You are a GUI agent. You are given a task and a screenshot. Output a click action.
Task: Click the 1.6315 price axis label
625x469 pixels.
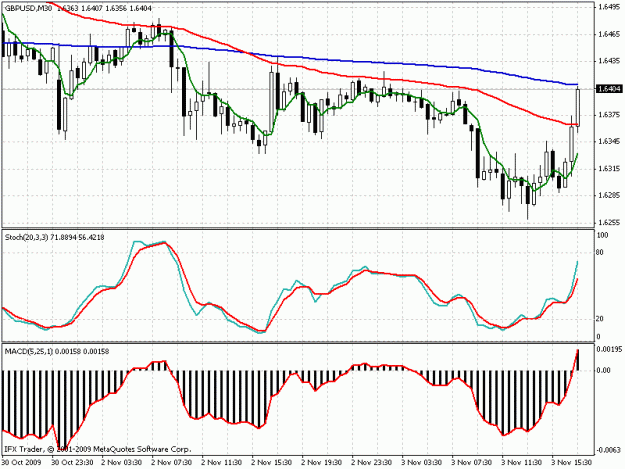[609, 169]
